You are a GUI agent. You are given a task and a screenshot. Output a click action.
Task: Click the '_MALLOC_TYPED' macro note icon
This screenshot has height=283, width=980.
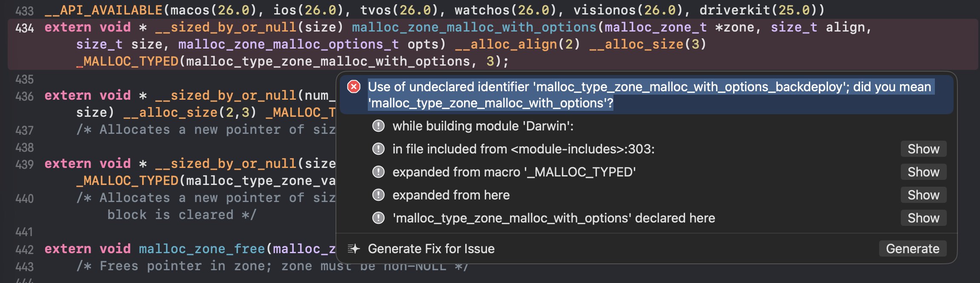pos(378,172)
